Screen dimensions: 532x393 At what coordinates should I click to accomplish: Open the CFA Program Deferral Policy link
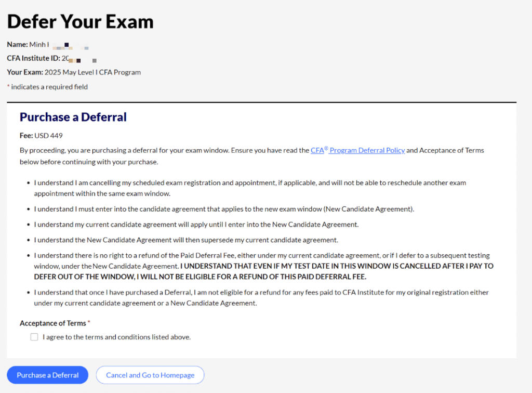[x=357, y=150]
